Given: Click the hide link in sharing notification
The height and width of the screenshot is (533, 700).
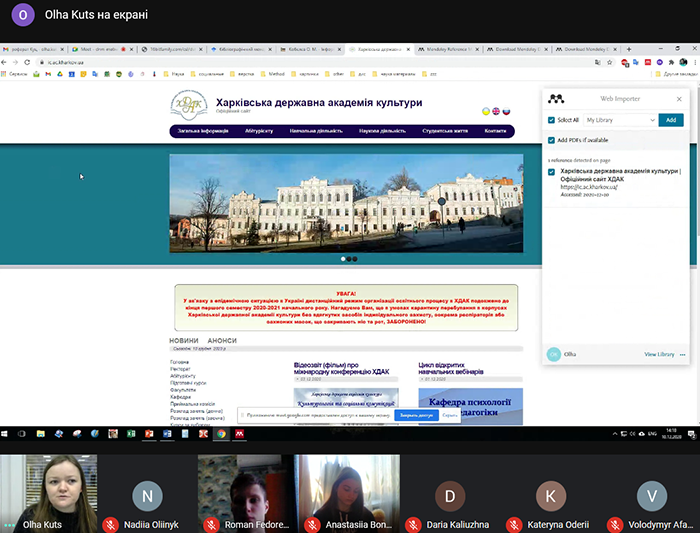Looking at the screenshot, I should (449, 415).
